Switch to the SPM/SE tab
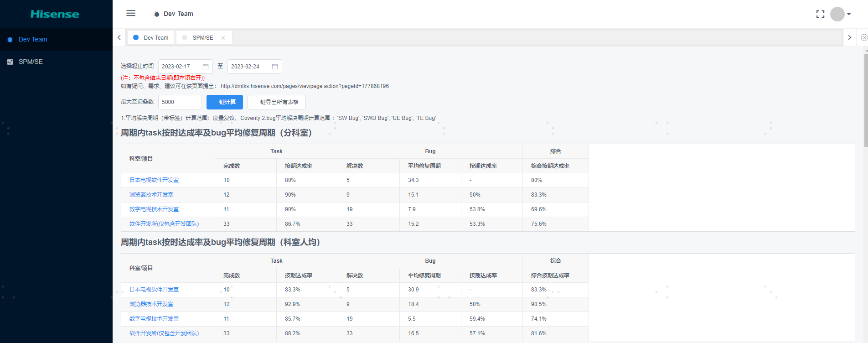Image resolution: width=868 pixels, height=343 pixels. coord(202,38)
